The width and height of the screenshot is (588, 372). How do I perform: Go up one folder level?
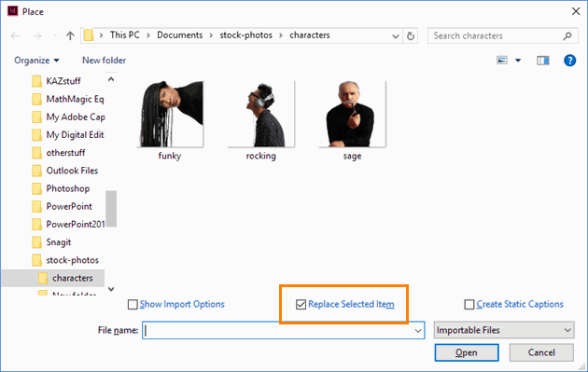coord(70,36)
